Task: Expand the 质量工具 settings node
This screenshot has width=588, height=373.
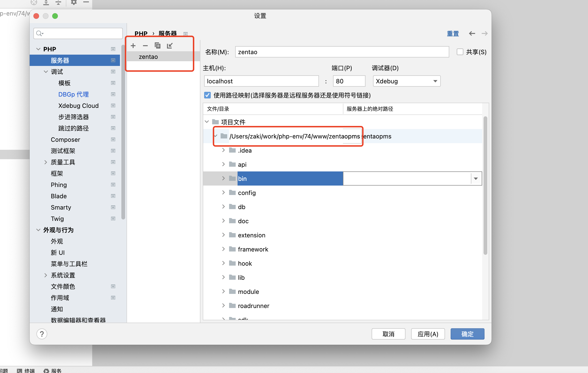Action: point(46,162)
